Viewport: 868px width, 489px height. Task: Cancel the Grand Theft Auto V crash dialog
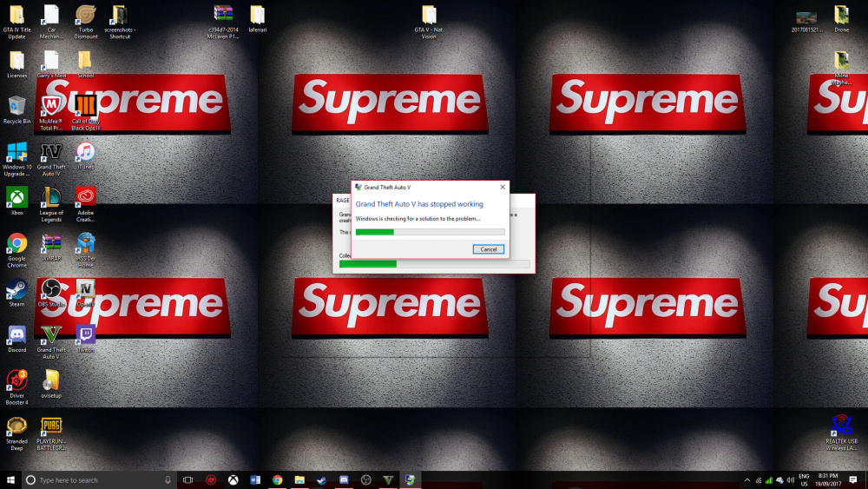(488, 249)
